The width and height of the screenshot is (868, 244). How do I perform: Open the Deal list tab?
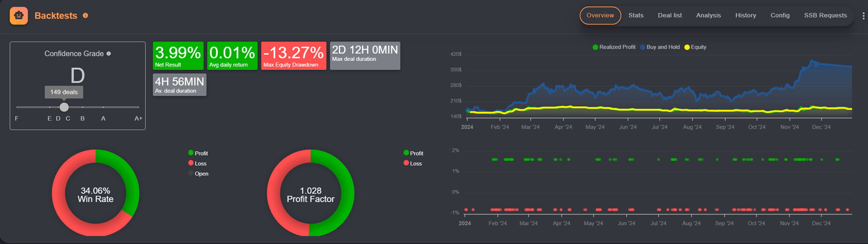coord(670,15)
